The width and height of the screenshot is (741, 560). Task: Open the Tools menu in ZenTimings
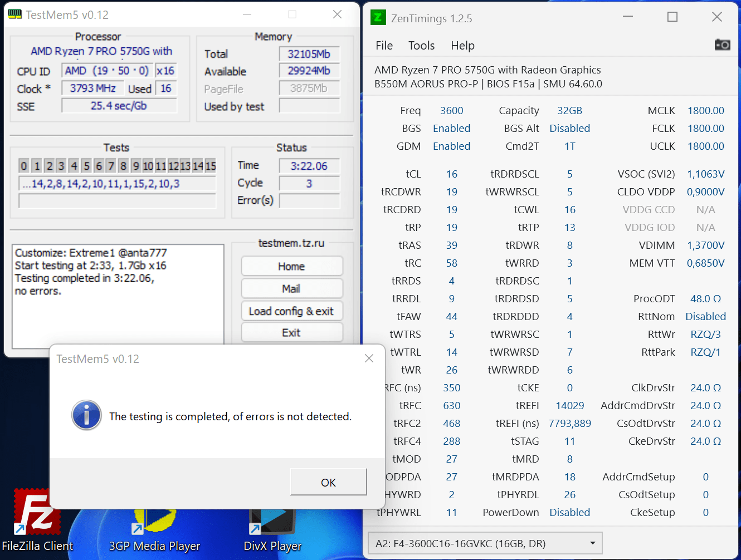(421, 46)
